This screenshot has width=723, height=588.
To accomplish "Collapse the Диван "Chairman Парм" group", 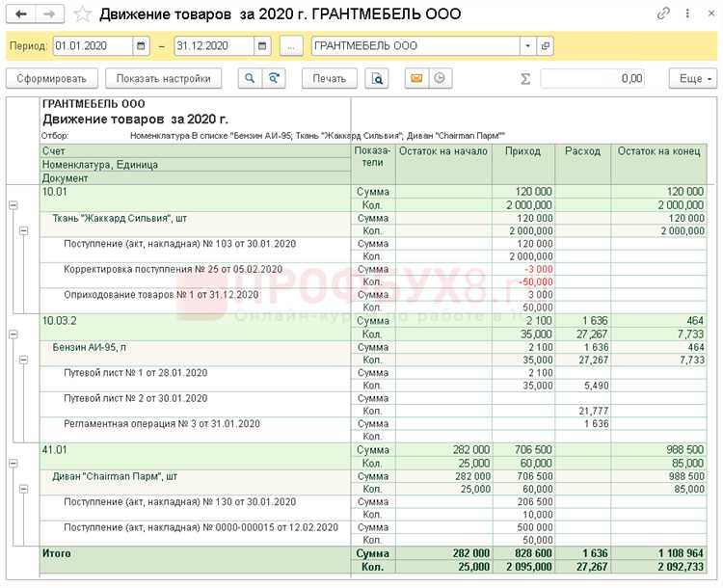I will (24, 489).
